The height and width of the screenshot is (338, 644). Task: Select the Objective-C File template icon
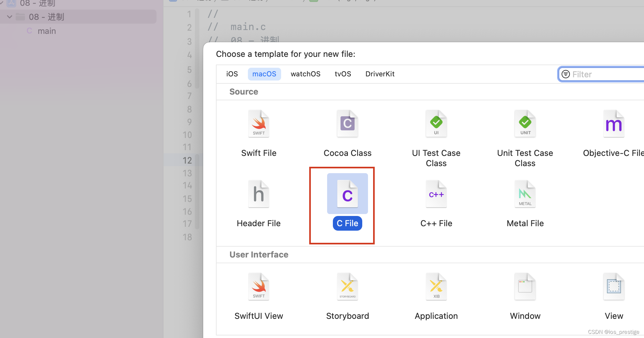[614, 124]
